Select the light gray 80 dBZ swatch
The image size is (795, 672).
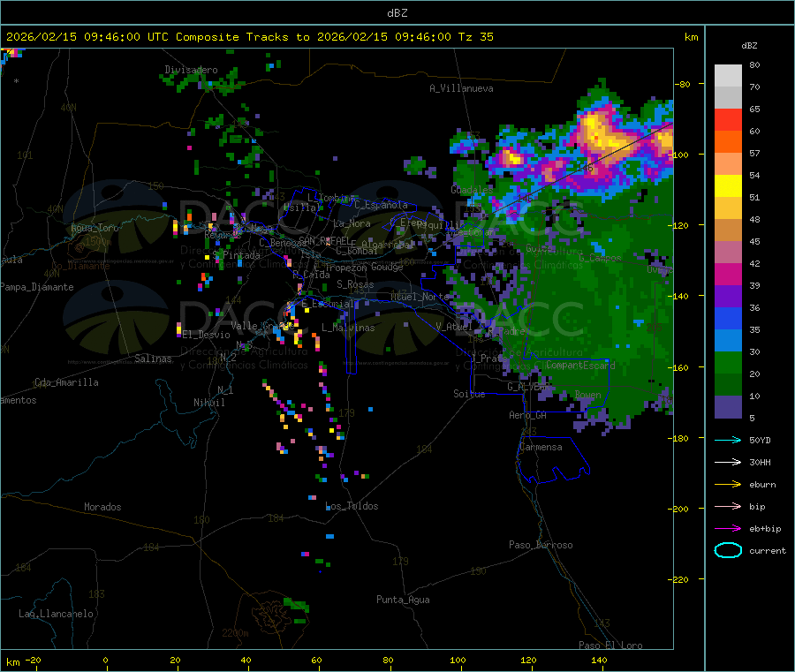[728, 76]
